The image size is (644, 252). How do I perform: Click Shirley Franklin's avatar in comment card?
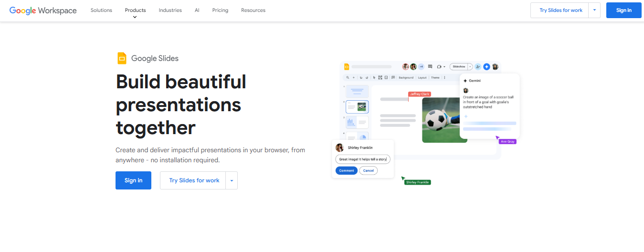(x=340, y=147)
